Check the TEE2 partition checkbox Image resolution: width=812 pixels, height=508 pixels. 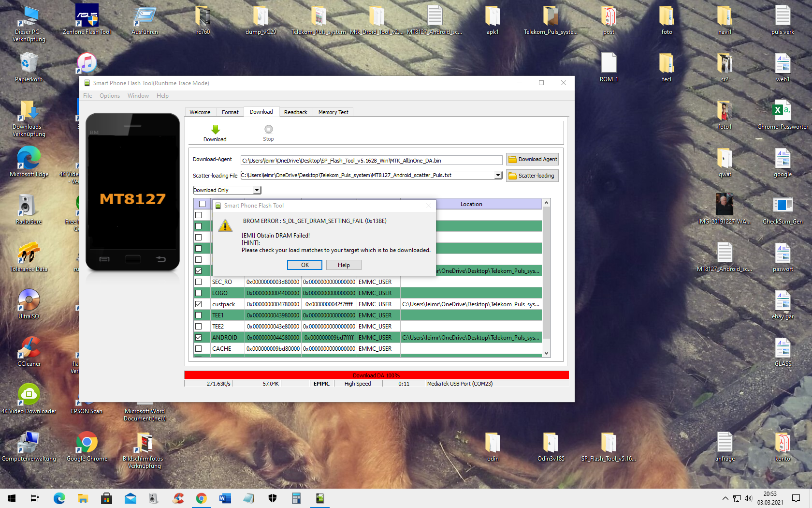click(x=199, y=327)
